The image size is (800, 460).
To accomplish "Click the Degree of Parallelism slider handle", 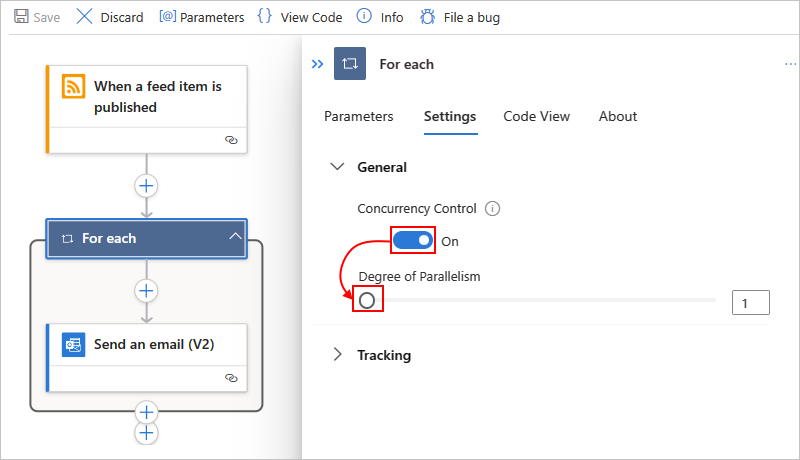I will pyautogui.click(x=367, y=300).
